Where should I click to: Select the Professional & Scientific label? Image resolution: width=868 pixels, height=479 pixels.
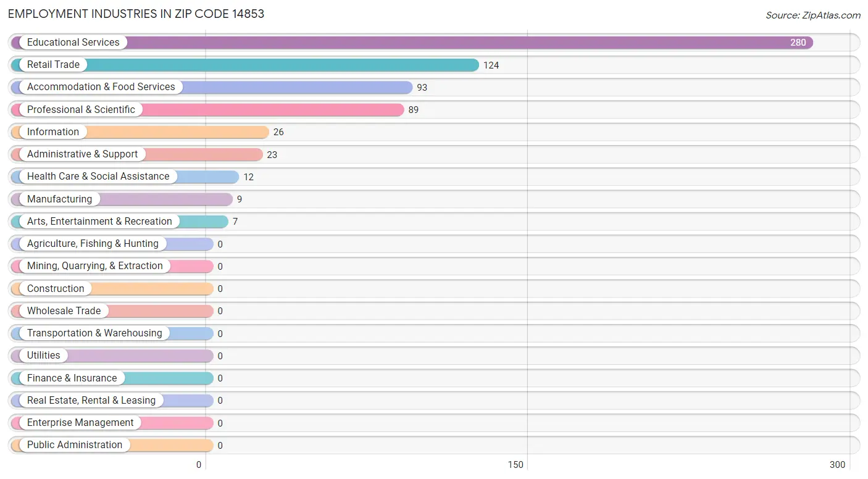[81, 109]
